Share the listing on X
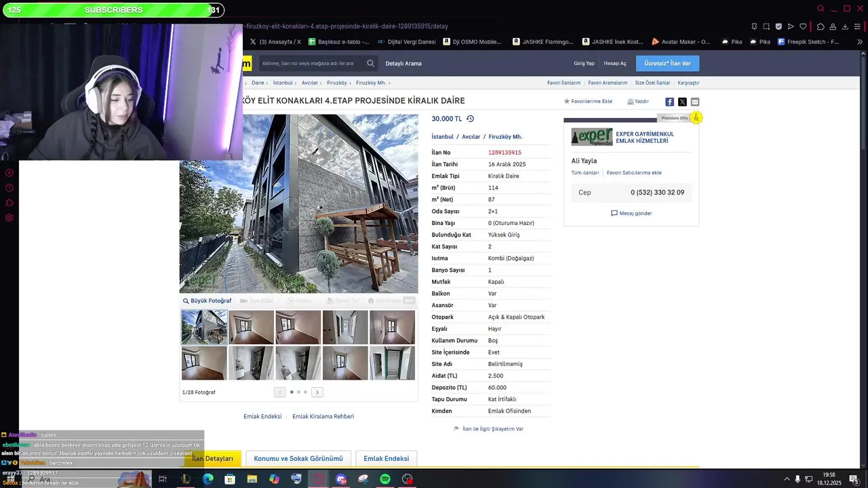 [x=682, y=102]
